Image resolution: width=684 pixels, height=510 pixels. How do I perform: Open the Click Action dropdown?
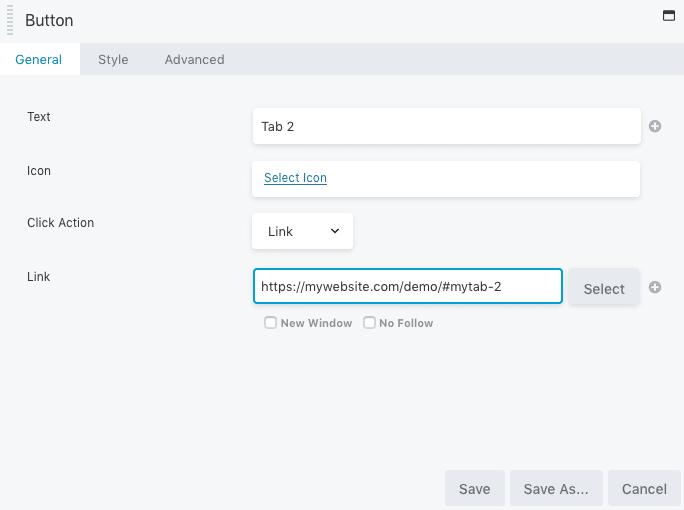pyautogui.click(x=302, y=231)
